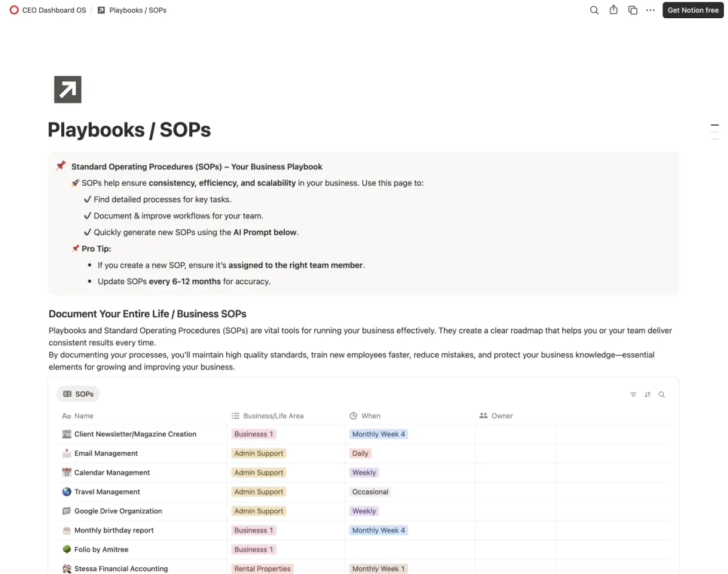The image size is (728, 574).
Task: Click the Rental Properties tag
Action: tap(263, 569)
